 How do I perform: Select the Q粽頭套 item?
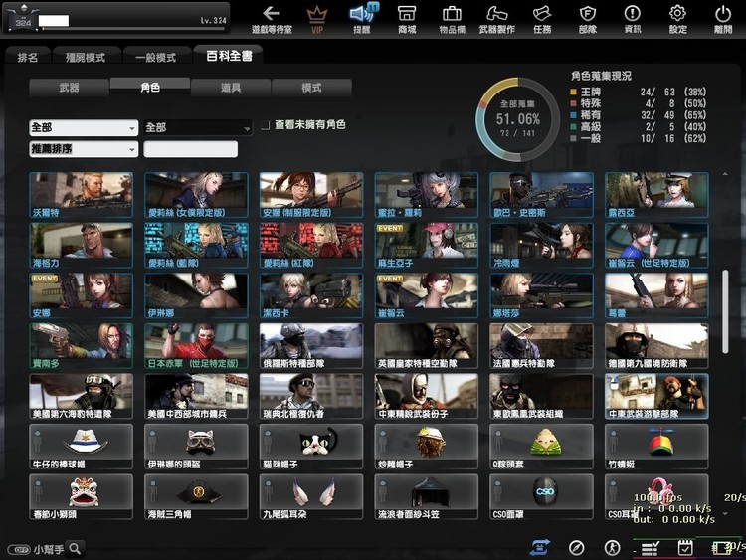click(x=541, y=447)
